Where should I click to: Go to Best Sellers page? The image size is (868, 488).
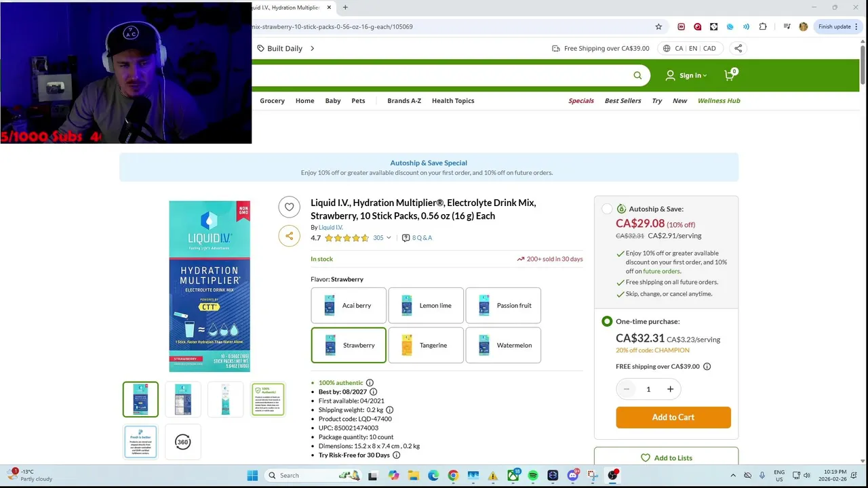[x=623, y=100]
